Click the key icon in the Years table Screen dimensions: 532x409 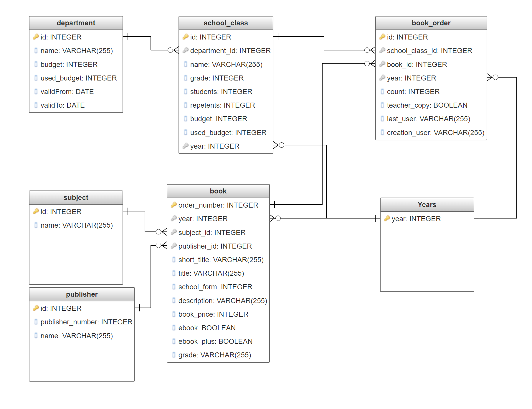click(387, 219)
